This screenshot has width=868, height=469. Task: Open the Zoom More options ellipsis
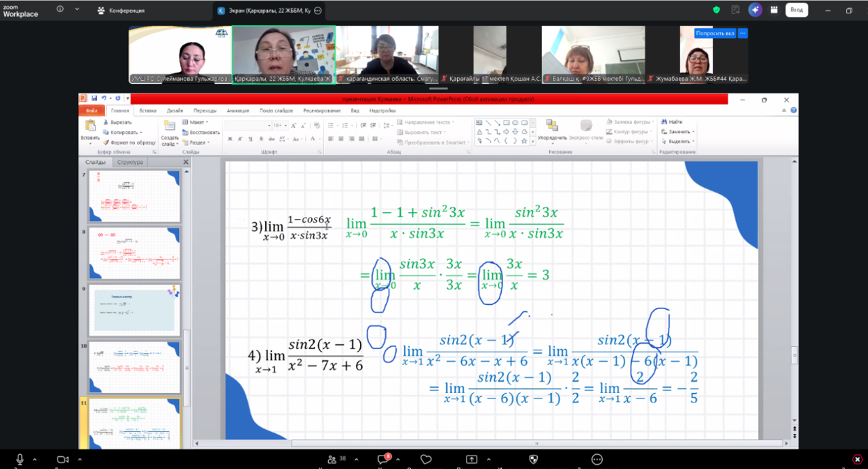[597, 459]
